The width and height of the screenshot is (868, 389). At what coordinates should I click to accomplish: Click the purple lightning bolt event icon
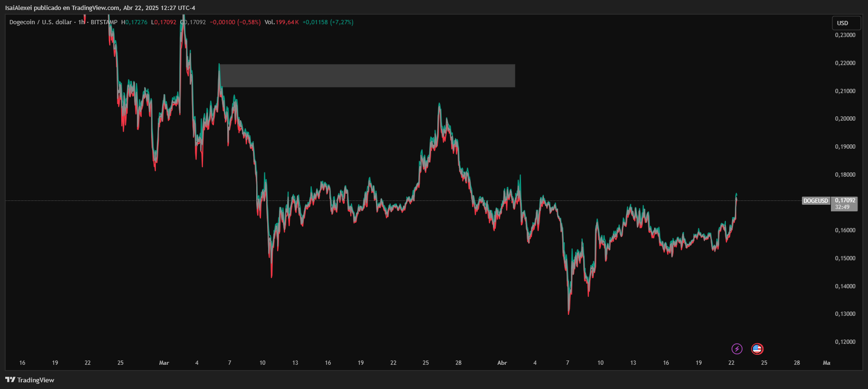[737, 349]
